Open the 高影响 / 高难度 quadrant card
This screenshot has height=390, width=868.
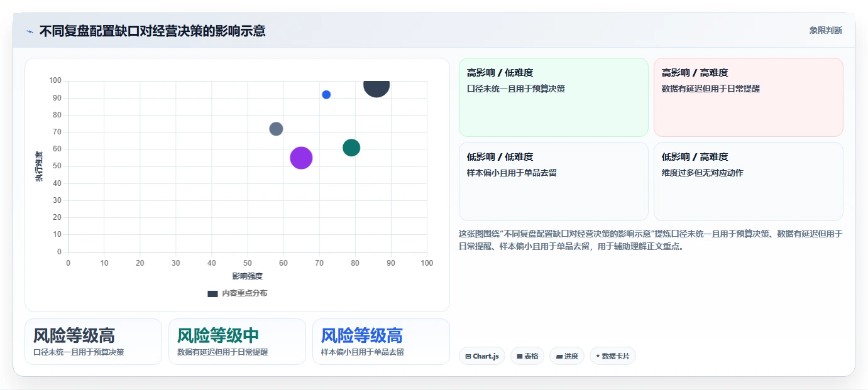point(748,97)
